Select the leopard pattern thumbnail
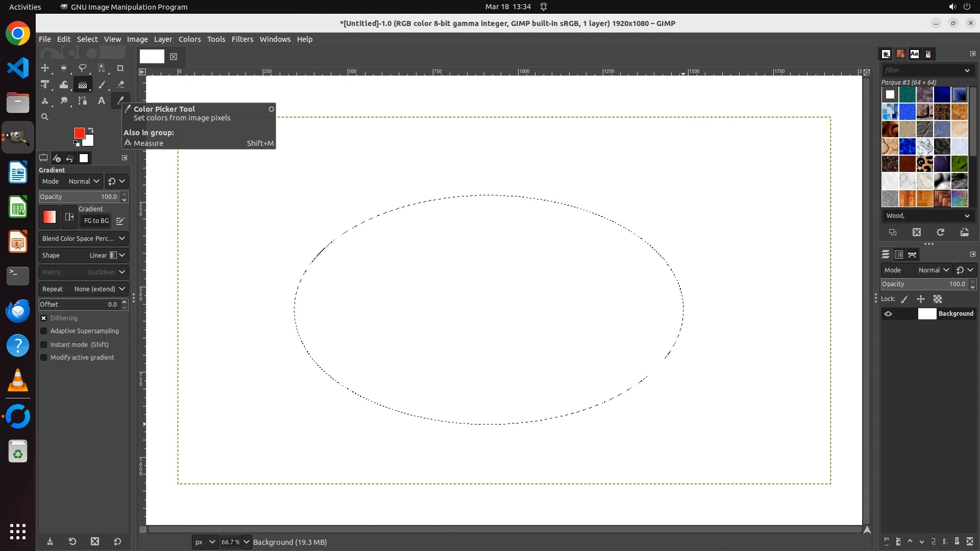The height and width of the screenshot is (551, 980). [924, 164]
